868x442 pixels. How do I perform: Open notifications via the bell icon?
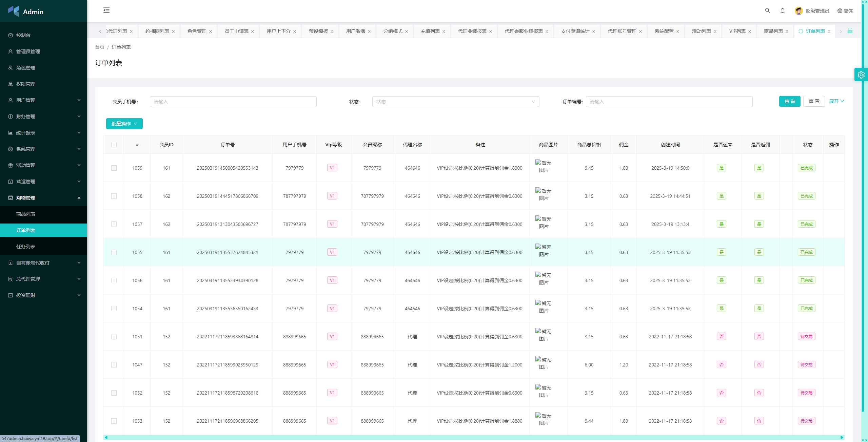tap(782, 10)
